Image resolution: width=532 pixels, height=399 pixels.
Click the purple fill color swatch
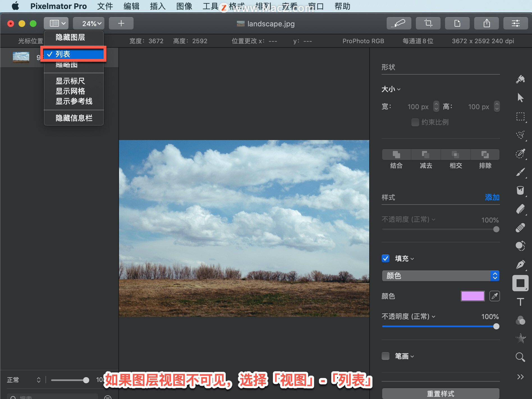coord(473,296)
